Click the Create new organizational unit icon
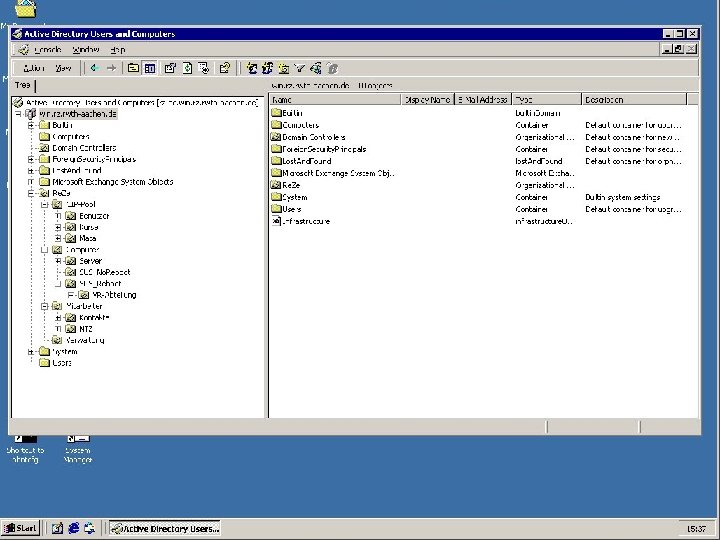The image size is (720, 540). 284,68
